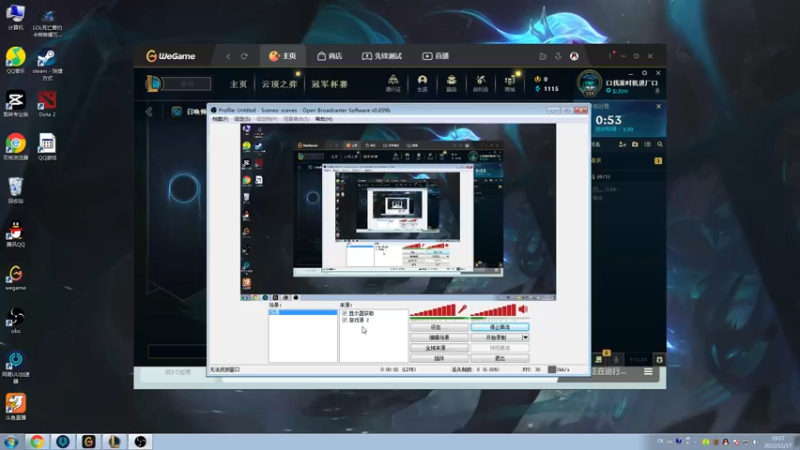Open the first OBS menu 档案(F)

click(x=220, y=119)
